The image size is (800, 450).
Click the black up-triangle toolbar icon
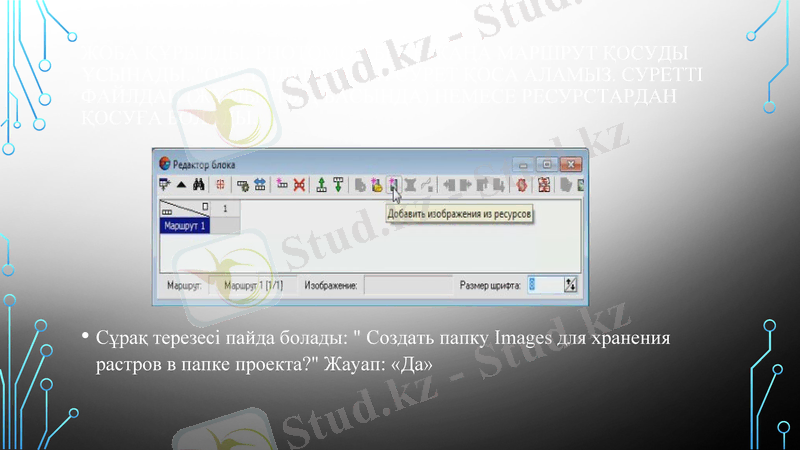181,185
